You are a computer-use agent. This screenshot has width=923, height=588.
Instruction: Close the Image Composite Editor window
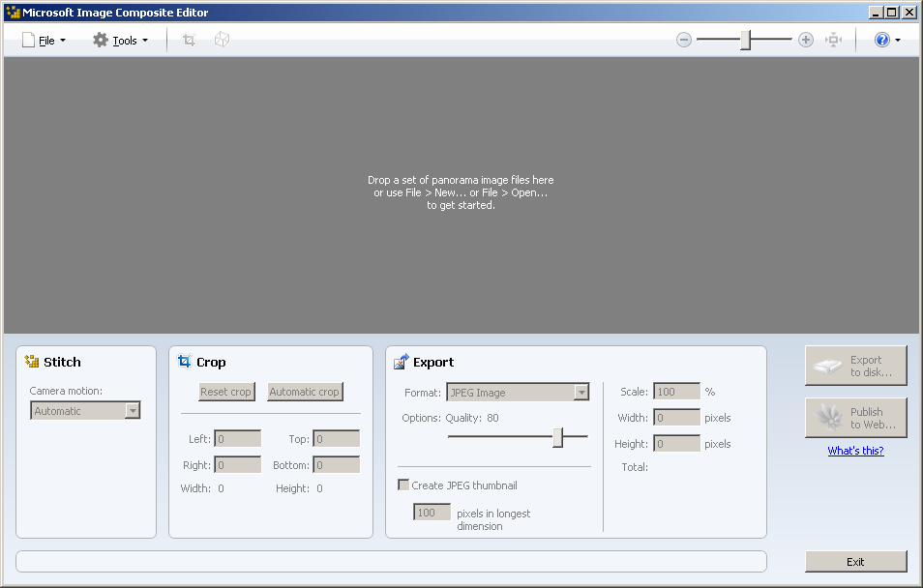coord(908,13)
